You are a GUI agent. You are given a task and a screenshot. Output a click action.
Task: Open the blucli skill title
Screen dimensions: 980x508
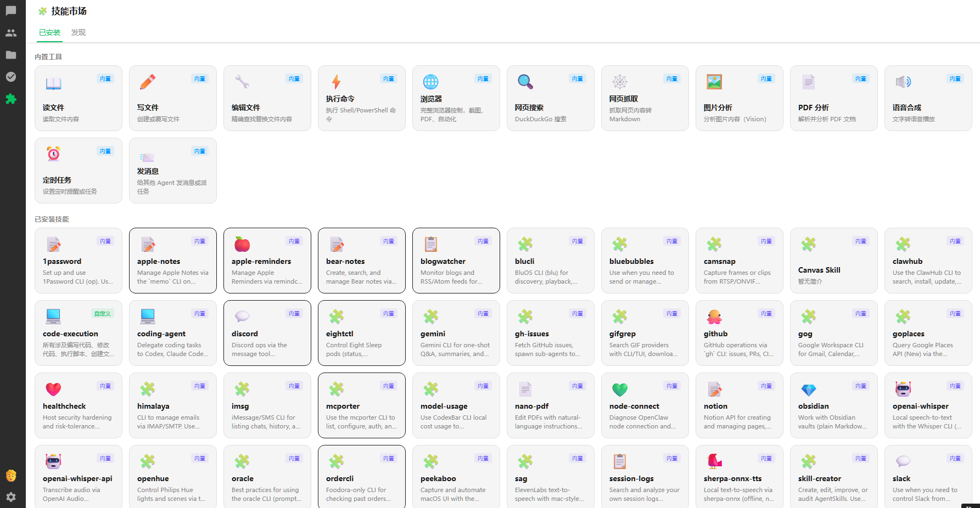point(525,262)
